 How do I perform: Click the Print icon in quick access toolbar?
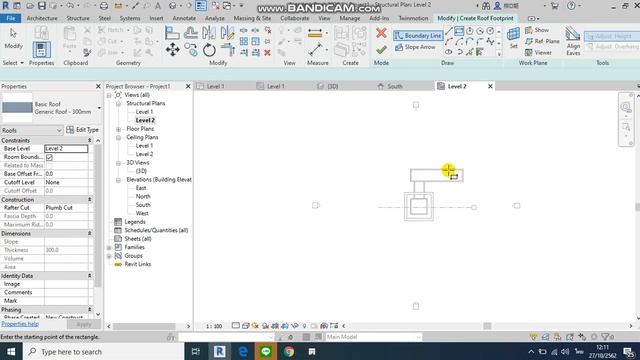point(104,6)
